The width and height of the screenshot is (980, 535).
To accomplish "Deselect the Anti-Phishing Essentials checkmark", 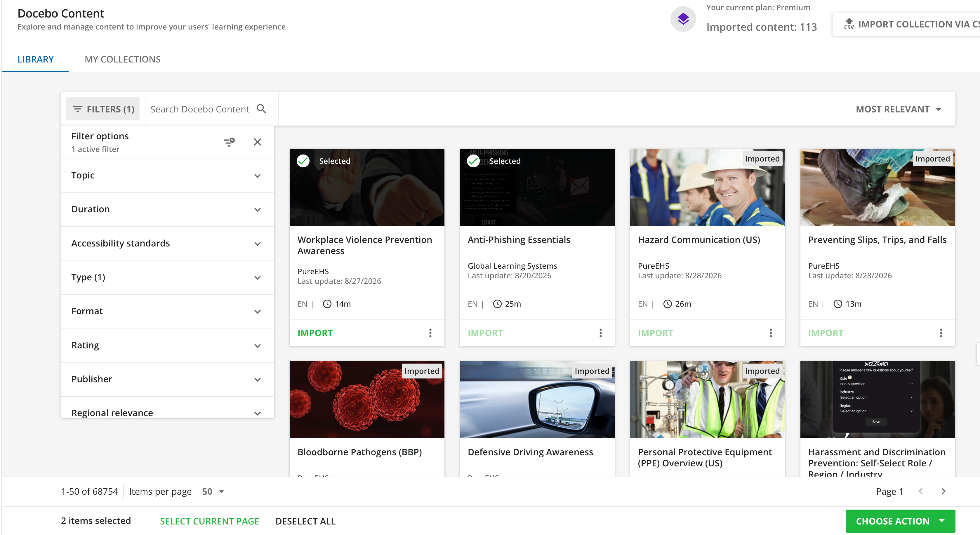I will [x=473, y=161].
